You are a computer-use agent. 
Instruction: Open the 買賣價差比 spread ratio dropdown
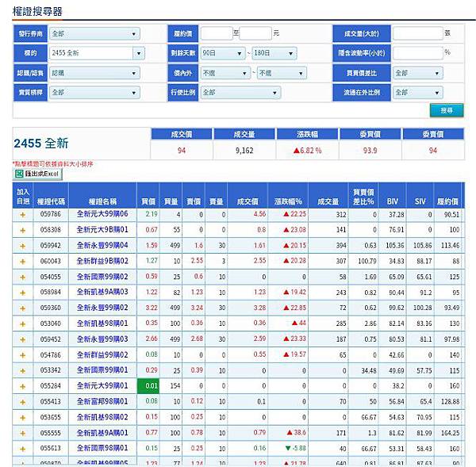[x=418, y=73]
